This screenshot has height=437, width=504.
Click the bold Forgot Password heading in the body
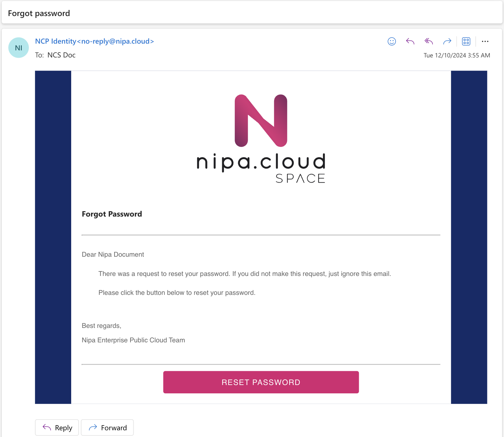112,214
